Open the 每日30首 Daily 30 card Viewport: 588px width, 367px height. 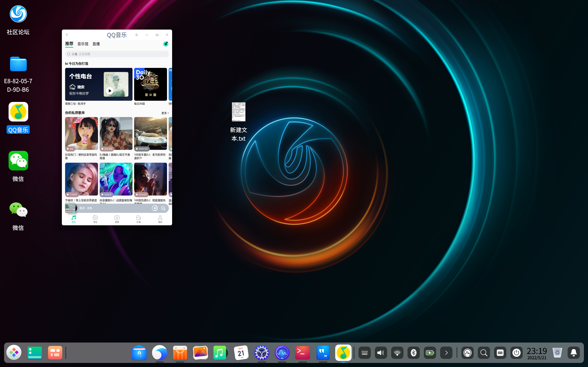point(150,84)
